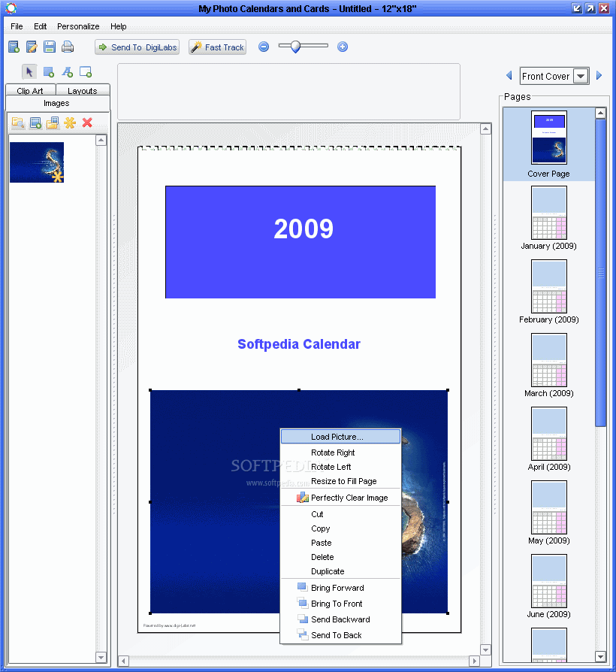The image size is (616, 672).
Task: Click canvas horizontal scroll right arrow
Action: click(474, 661)
